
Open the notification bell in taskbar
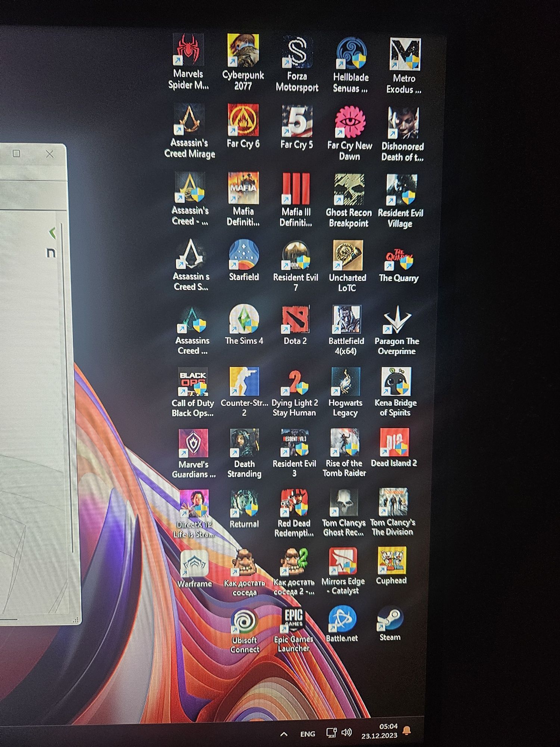(407, 731)
